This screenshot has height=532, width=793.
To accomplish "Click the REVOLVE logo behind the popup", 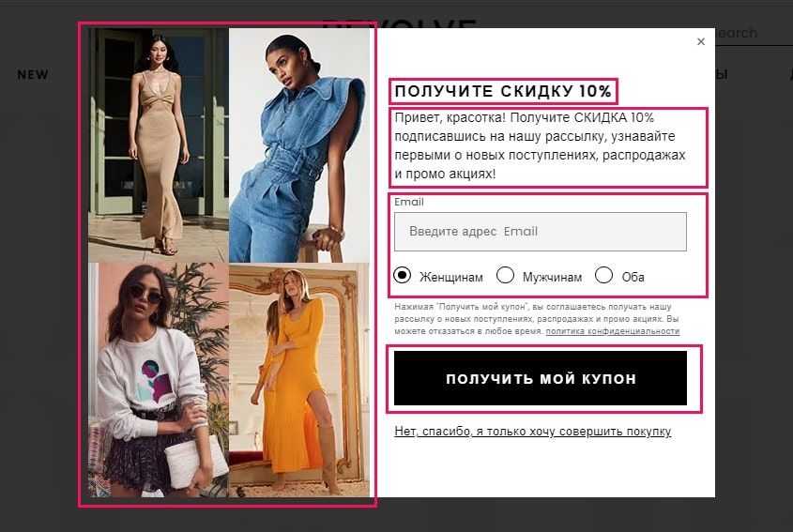I will pyautogui.click(x=400, y=23).
